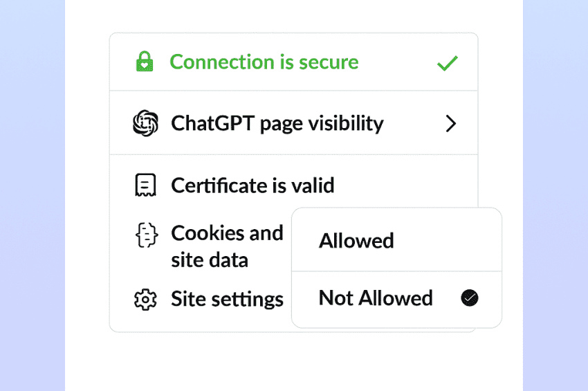Click the black check circle beside Not Allowed
This screenshot has width=588, height=391.
pos(470,298)
